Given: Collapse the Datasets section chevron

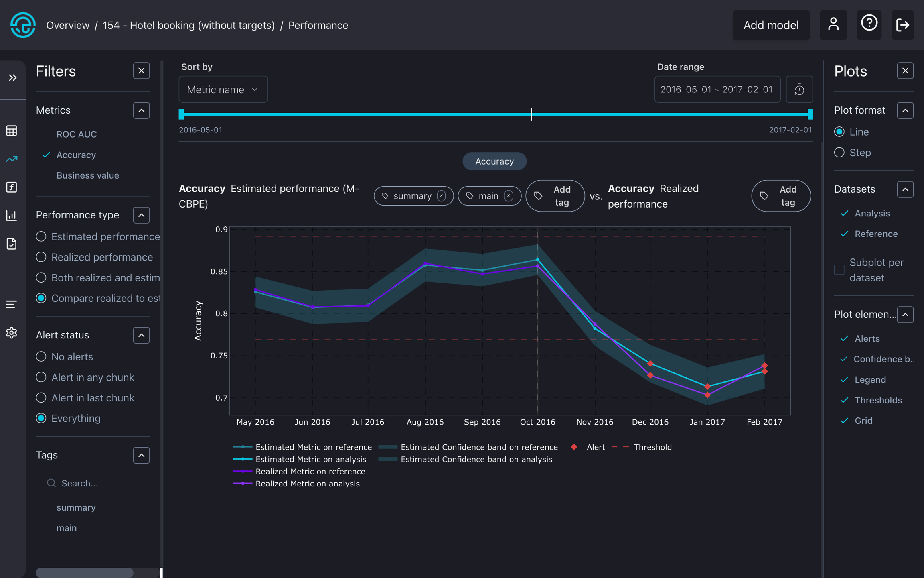Looking at the screenshot, I should tap(905, 189).
